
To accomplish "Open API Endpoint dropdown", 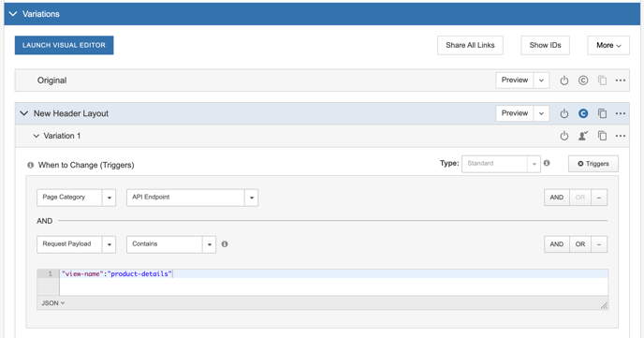I will click(x=192, y=198).
